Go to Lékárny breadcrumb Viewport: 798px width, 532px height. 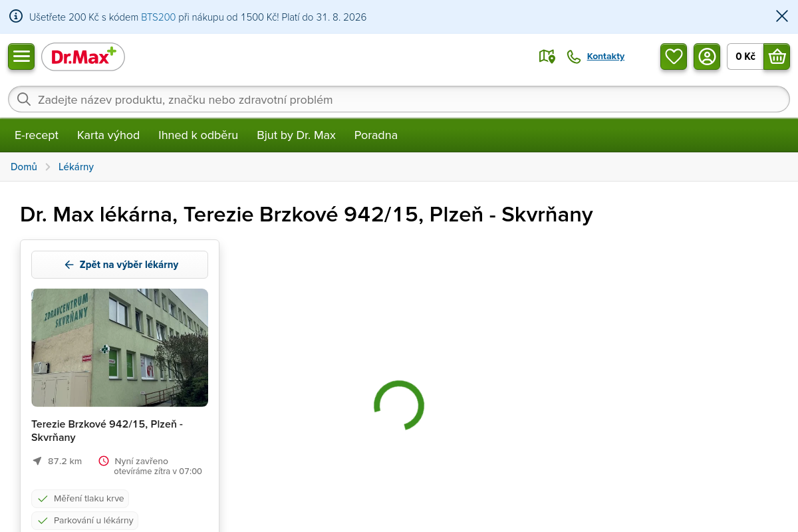(x=76, y=167)
